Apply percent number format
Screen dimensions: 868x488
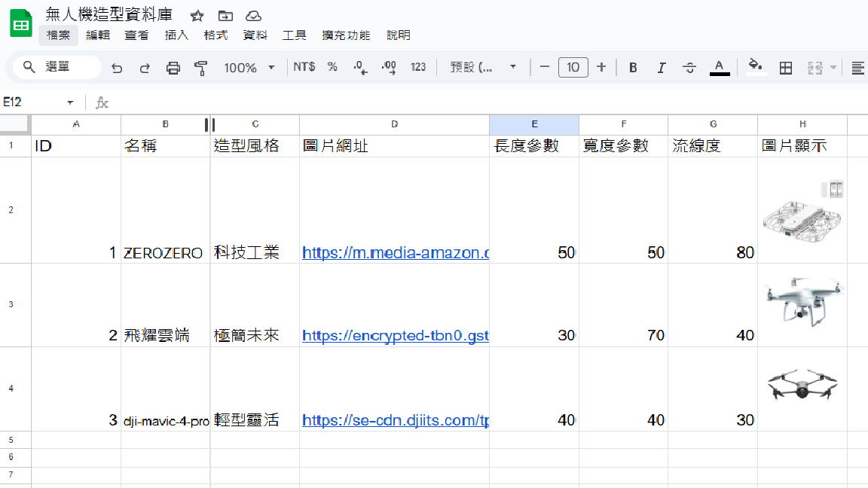[x=332, y=67]
